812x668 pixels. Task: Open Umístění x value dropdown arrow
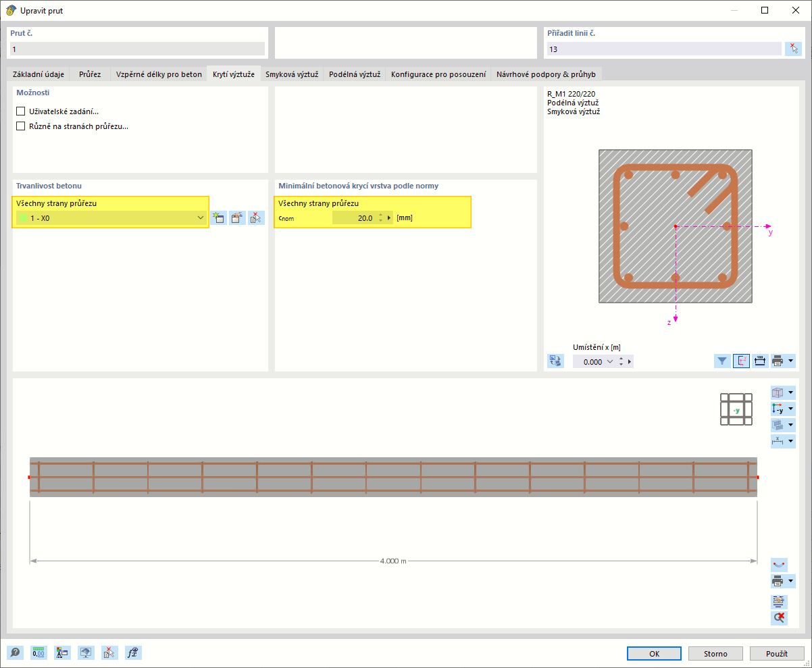(611, 362)
